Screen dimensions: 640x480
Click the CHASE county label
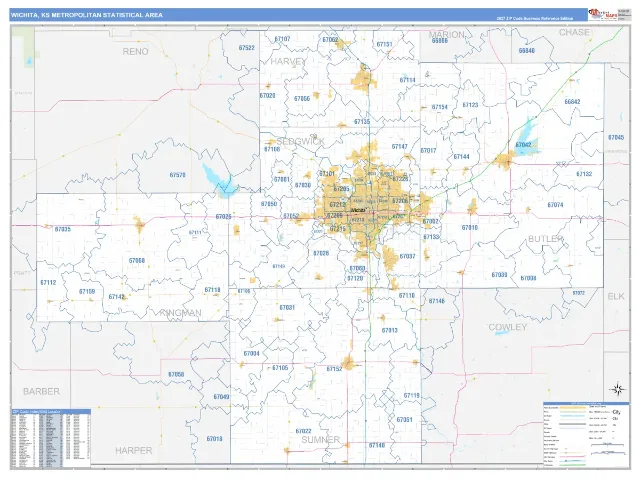[574, 32]
